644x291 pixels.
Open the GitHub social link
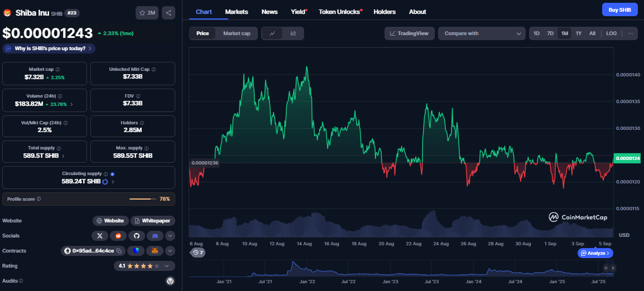[137, 236]
